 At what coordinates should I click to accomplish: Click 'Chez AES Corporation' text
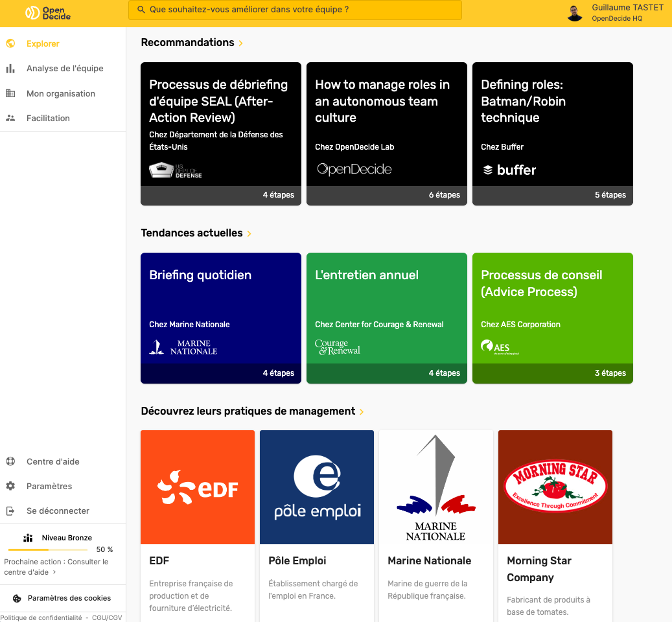(520, 324)
